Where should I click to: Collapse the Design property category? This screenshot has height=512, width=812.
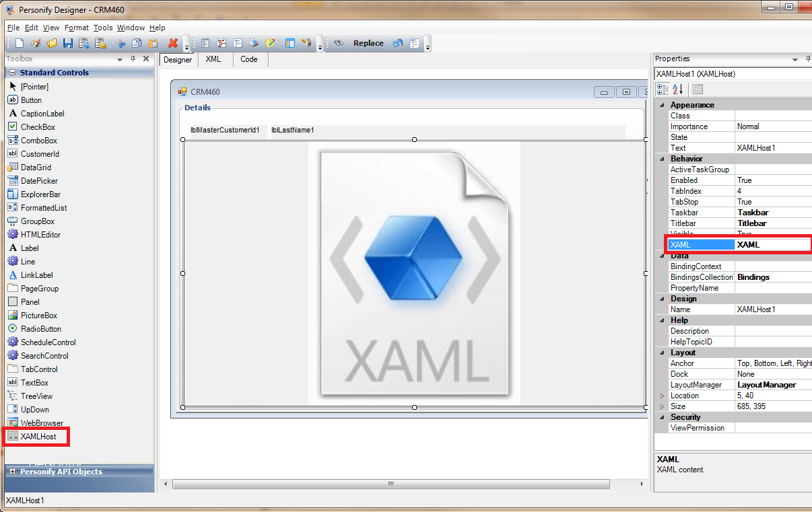[x=662, y=299]
